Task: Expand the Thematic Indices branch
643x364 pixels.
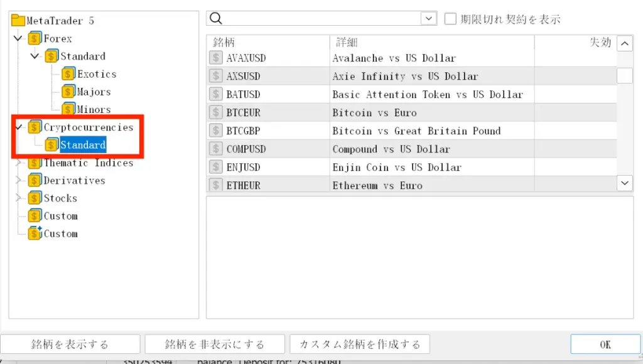Action: tap(18, 163)
